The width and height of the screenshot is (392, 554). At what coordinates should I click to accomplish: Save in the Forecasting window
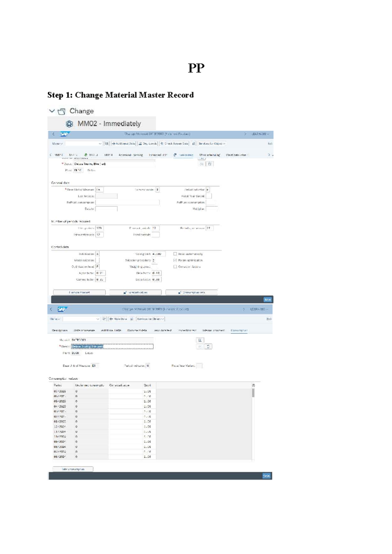[268, 300]
